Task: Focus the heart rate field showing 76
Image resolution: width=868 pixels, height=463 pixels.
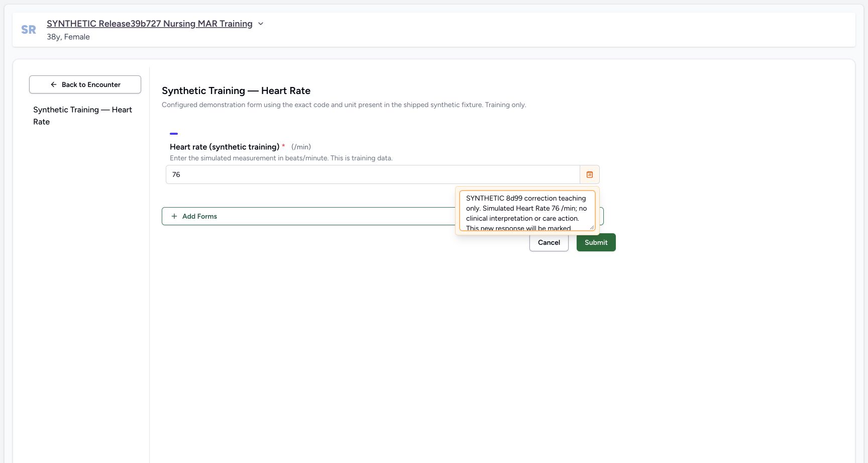Action: point(373,174)
